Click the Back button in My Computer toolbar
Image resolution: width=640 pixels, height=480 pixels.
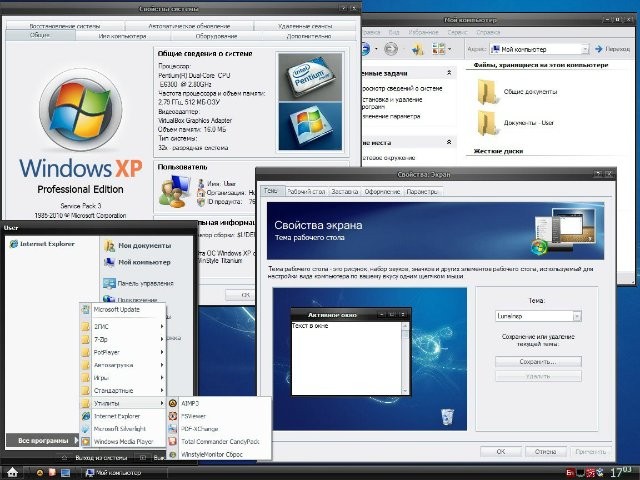[x=366, y=49]
